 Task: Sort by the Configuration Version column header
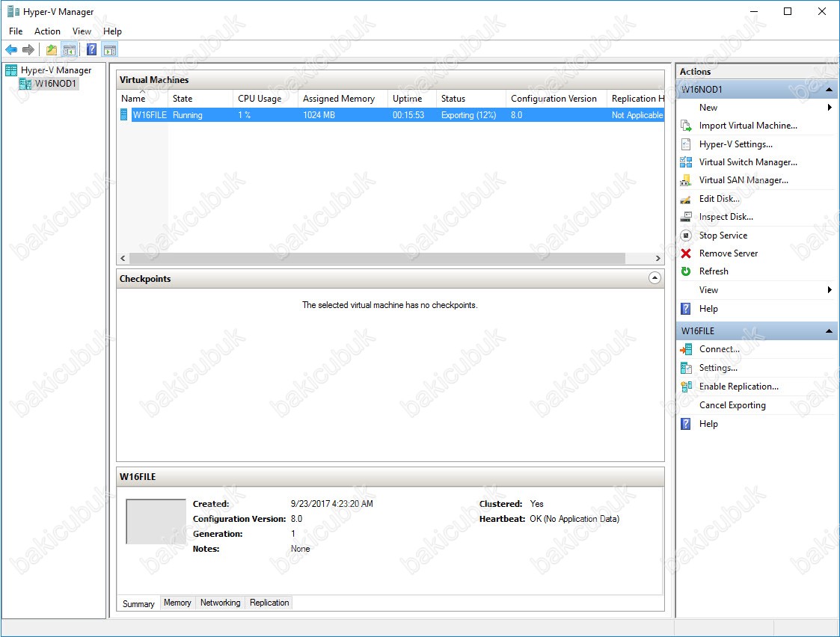tap(556, 99)
